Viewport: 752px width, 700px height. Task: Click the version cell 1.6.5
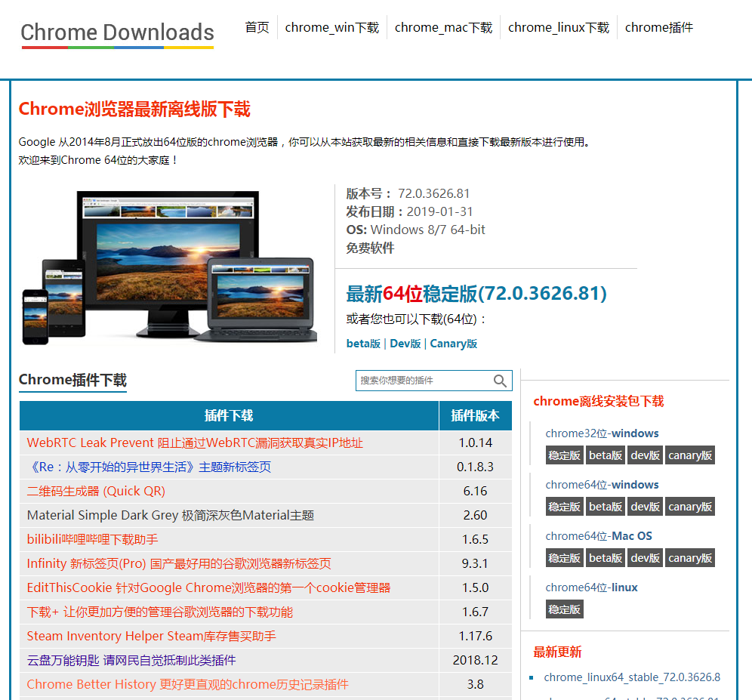[x=475, y=539]
